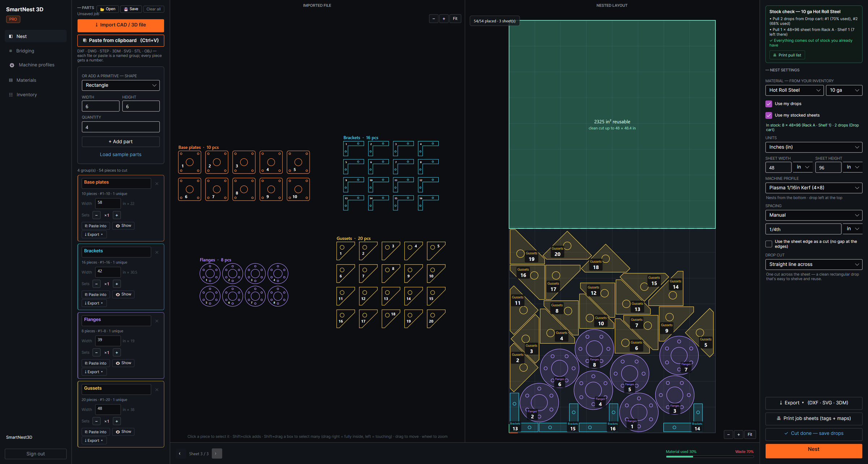Image resolution: width=868 pixels, height=464 pixels.
Task: Click the Inventory list icon
Action: click(11, 95)
